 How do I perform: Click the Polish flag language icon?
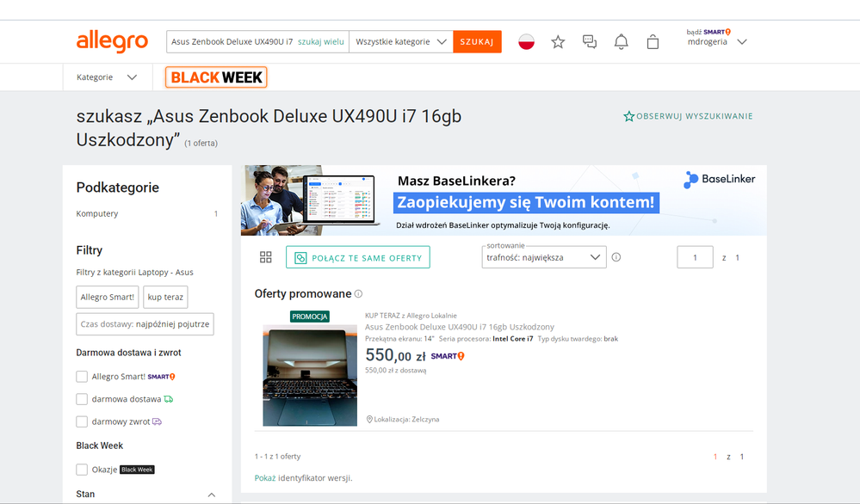point(526,41)
